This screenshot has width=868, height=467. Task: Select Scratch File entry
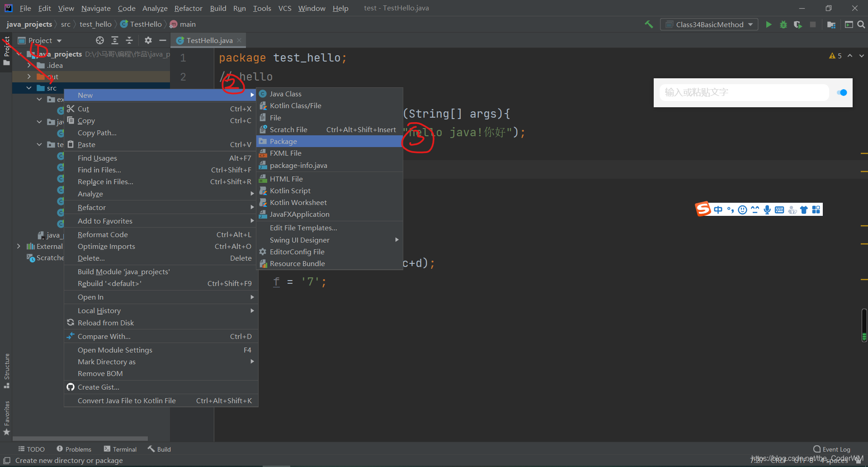point(330,129)
